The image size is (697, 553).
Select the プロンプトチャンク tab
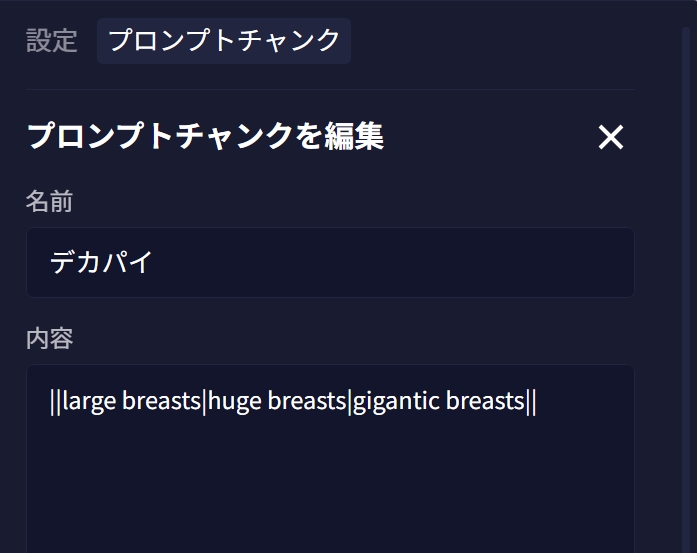click(224, 41)
